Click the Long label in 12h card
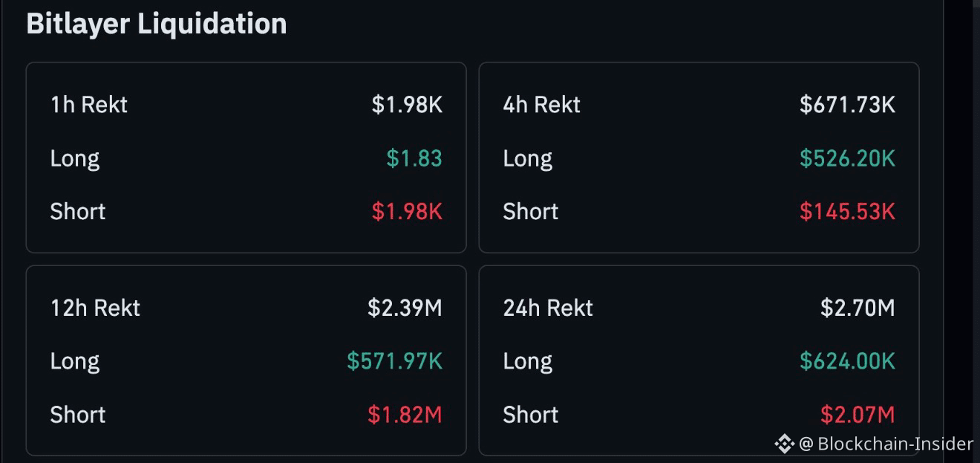This screenshot has width=980, height=463. pos(75,362)
